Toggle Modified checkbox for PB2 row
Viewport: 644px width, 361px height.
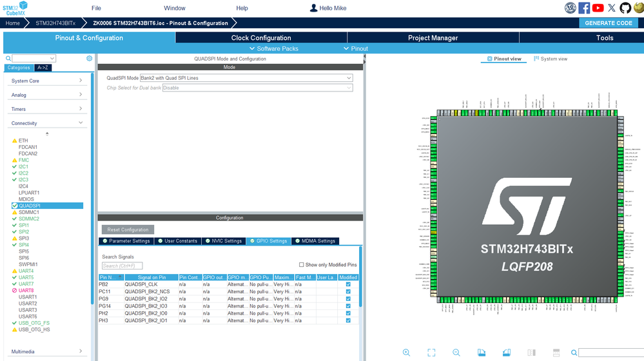tap(348, 284)
